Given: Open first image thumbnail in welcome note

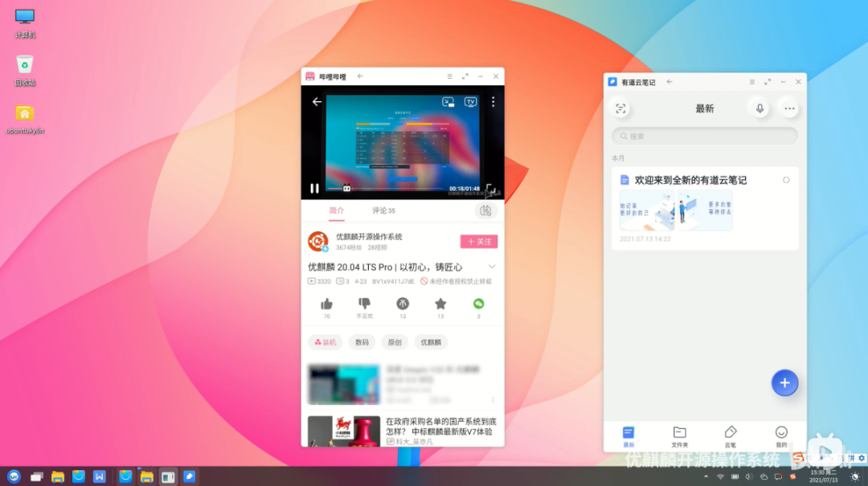Looking at the screenshot, I should point(647,210).
